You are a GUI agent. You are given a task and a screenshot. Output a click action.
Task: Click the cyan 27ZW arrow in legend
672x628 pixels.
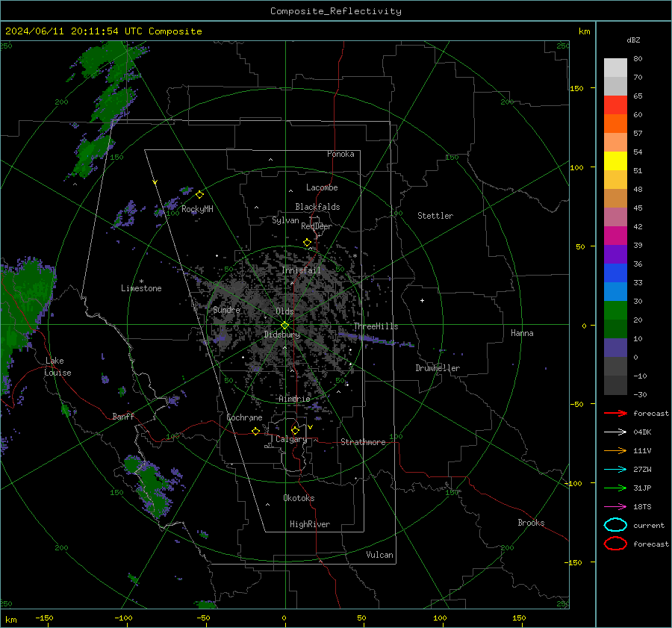(x=615, y=470)
